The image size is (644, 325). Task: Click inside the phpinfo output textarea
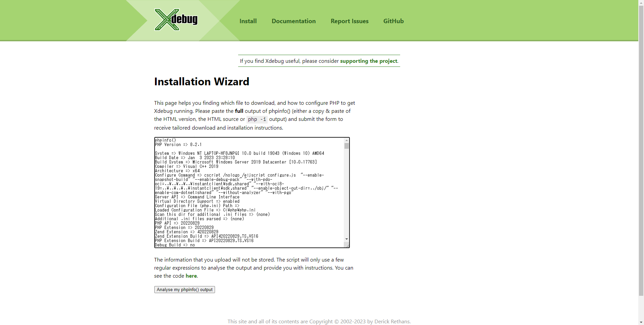249,192
